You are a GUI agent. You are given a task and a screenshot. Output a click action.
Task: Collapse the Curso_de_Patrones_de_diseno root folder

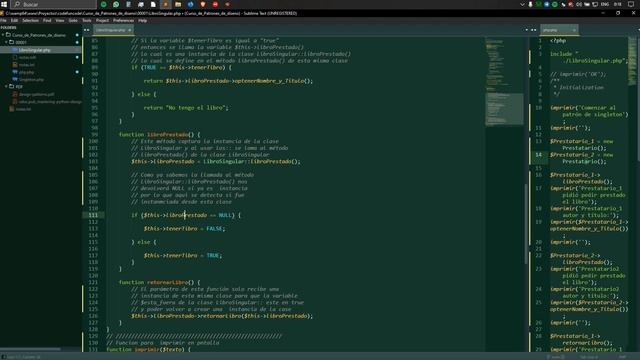point(3,35)
